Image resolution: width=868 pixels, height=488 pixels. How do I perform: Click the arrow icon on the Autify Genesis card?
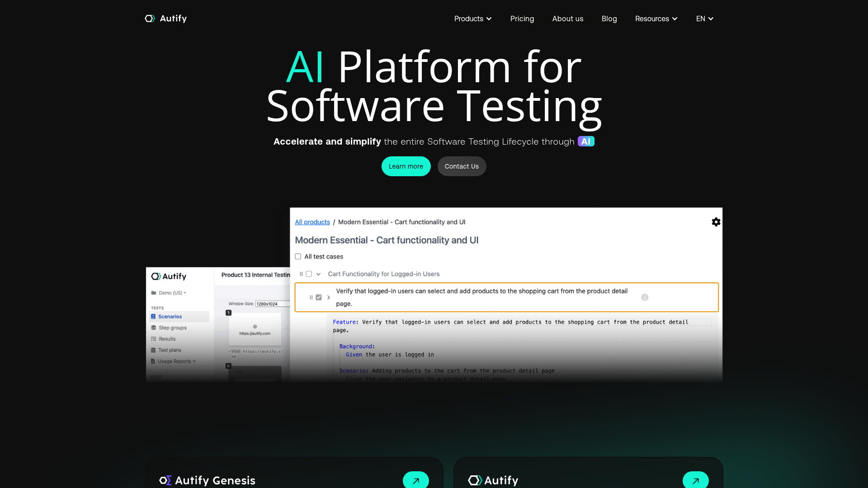[x=415, y=480]
